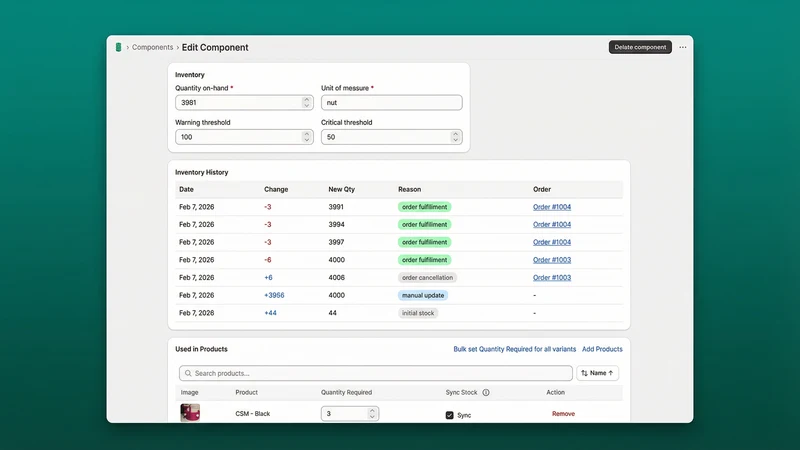Go back to the Components breadcrumb
Screen dimensions: 800x450
(x=153, y=47)
